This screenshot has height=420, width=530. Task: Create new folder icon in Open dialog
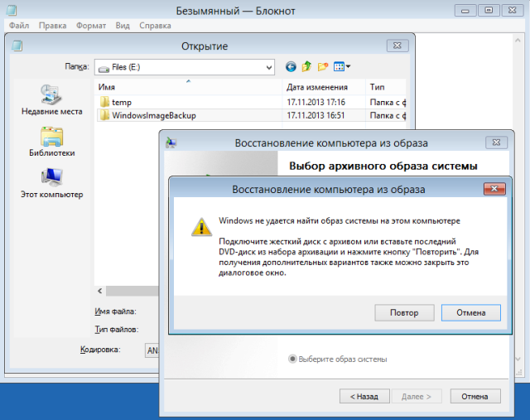[323, 66]
